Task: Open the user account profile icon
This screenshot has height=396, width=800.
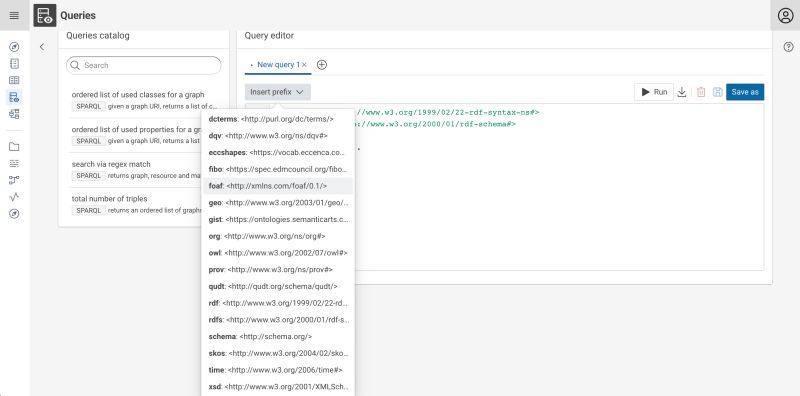Action: click(785, 16)
